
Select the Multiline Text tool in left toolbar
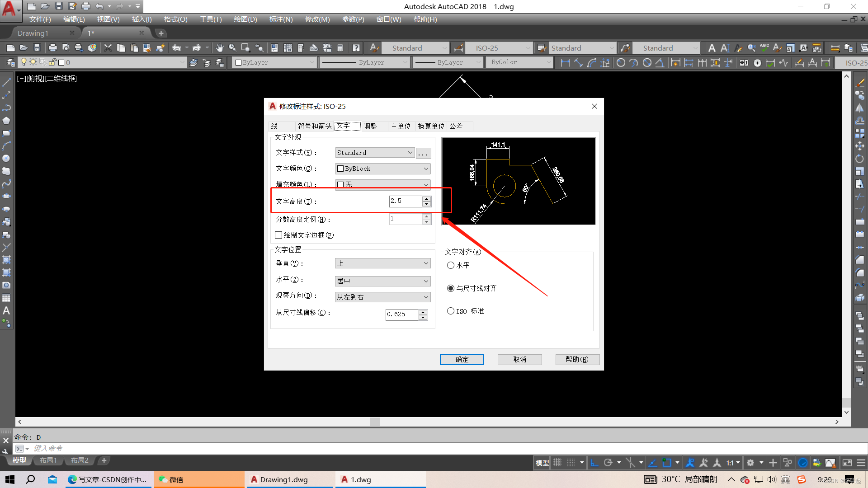pyautogui.click(x=6, y=311)
